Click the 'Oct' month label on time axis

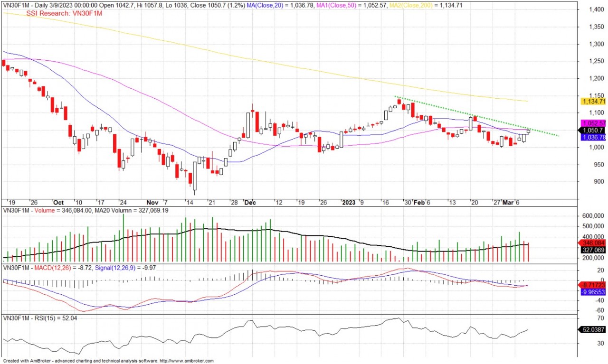point(58,202)
